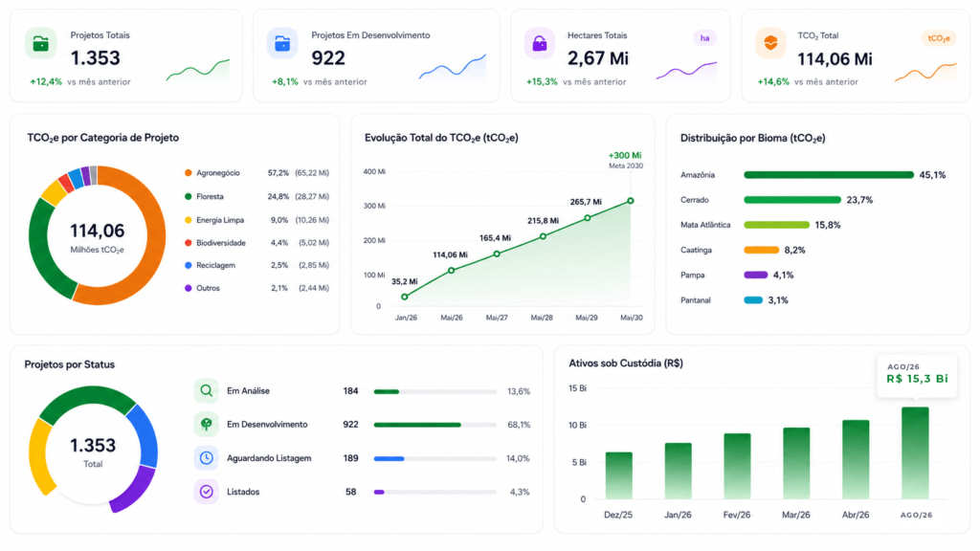The width and height of the screenshot is (980, 551).
Task: Click the Listados checkmark icon
Action: coord(207,493)
